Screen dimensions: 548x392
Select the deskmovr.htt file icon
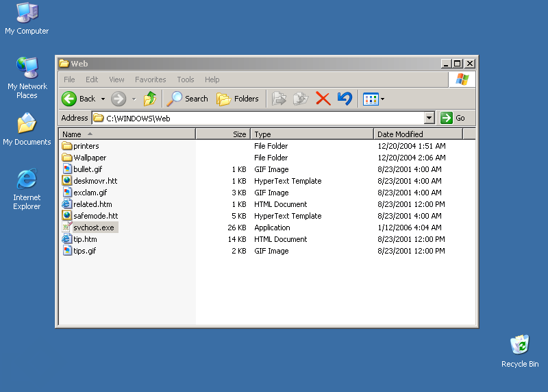point(66,180)
